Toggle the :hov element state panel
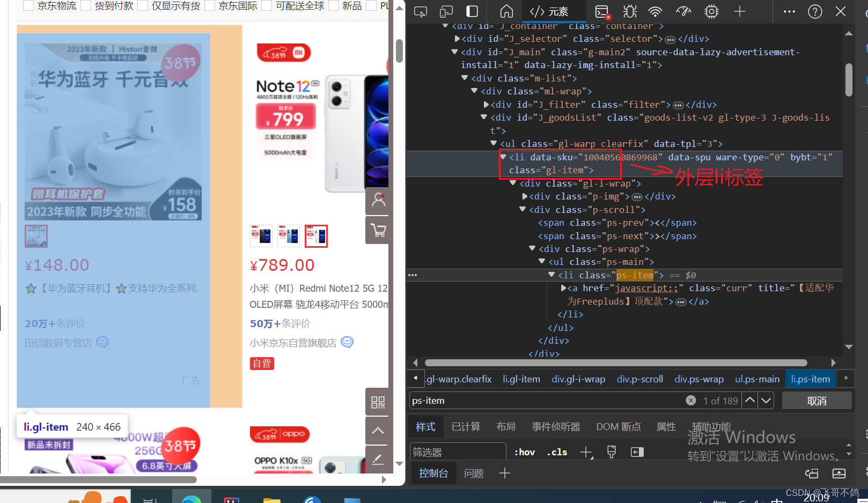Viewport: 868px width, 503px height. click(525, 452)
